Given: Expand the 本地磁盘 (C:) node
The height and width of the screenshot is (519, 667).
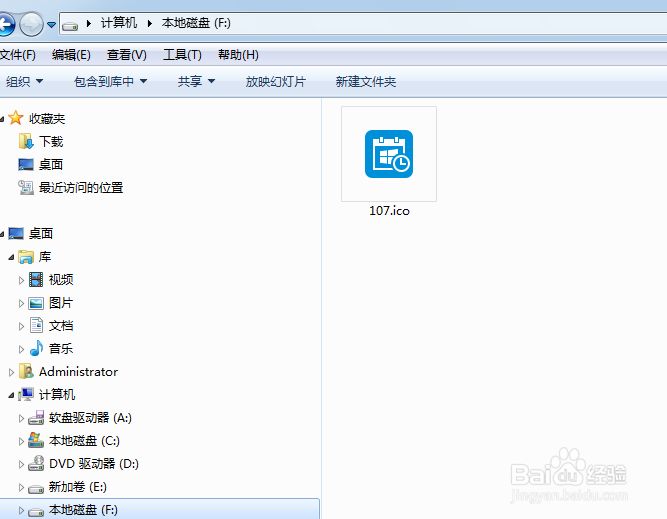Looking at the screenshot, I should pyautogui.click(x=21, y=441).
